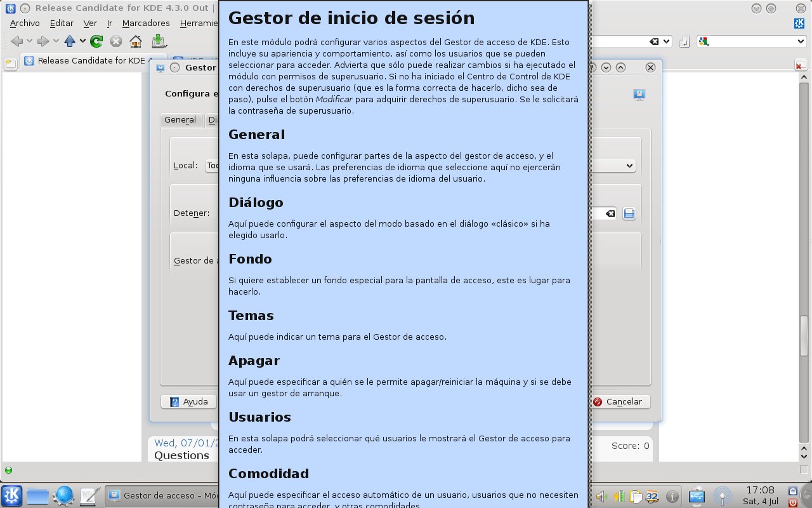This screenshot has width=812, height=508.
Task: Open the home page icon in Konqueror
Action: click(136, 41)
